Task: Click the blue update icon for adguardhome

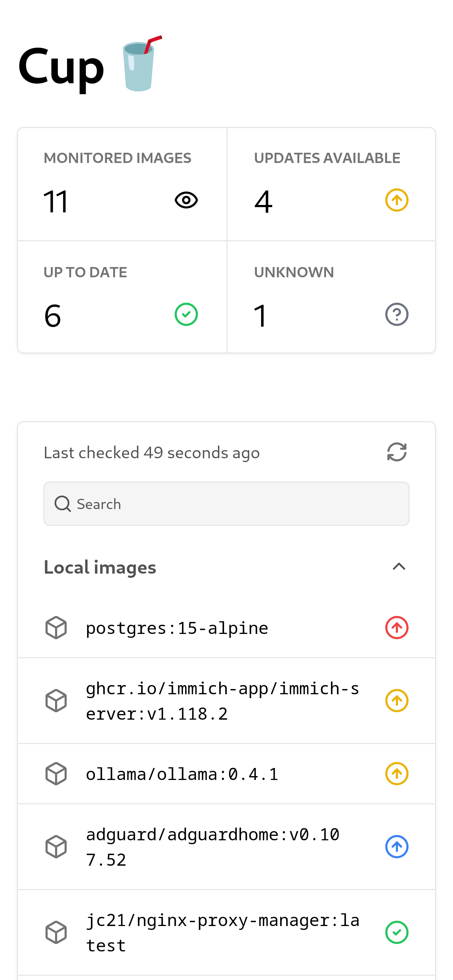Action: click(x=397, y=847)
